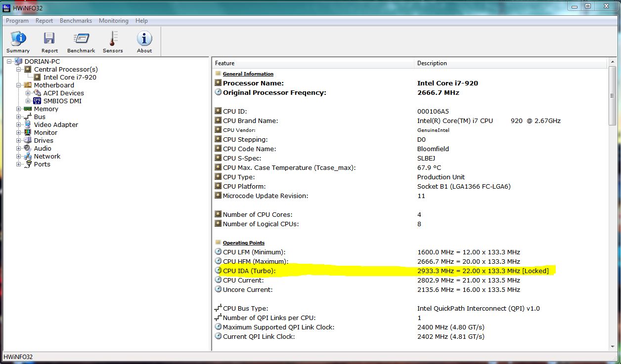
Task: Click the Intel Core i7-920 chip icon
Action: 37,77
